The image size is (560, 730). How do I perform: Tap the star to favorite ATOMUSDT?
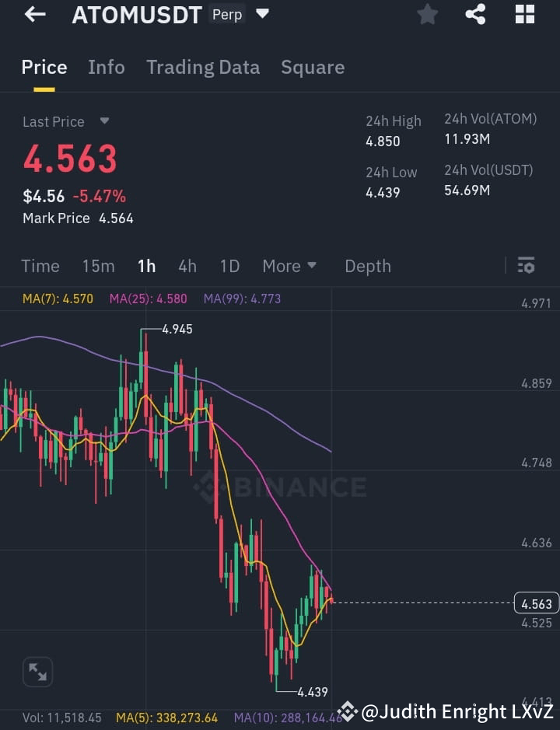tap(427, 14)
